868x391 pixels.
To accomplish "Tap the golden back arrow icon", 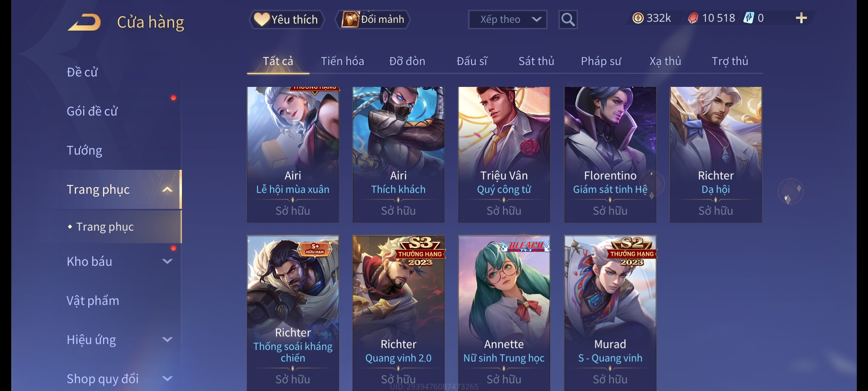I will [x=84, y=22].
